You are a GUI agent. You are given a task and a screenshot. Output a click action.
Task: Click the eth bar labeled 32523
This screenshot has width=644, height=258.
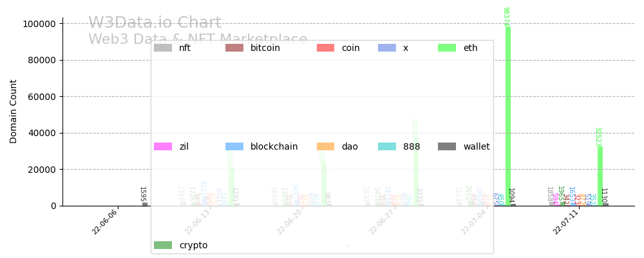tap(600, 176)
